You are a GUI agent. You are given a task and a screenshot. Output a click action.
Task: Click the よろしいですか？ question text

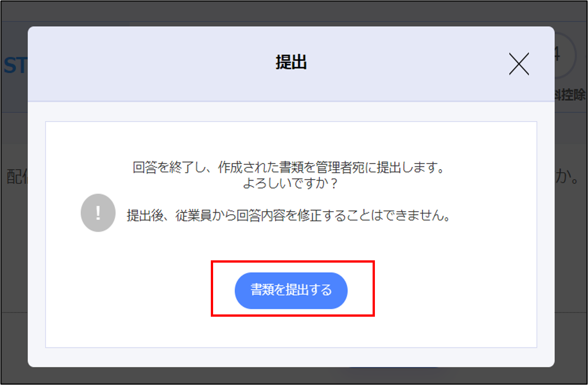point(290,183)
